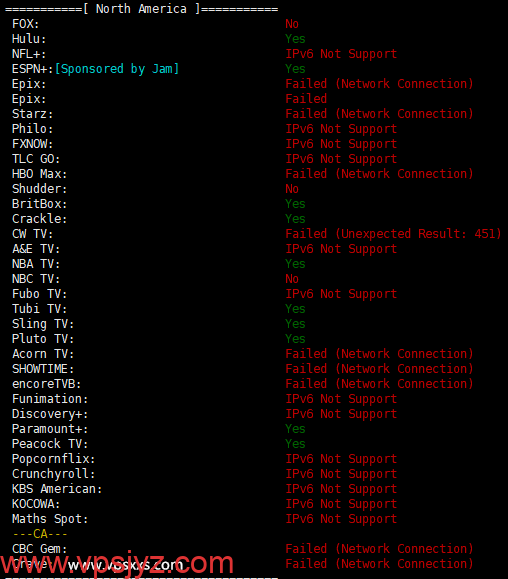Select the Peacock TV Yes result

[x=295, y=444]
